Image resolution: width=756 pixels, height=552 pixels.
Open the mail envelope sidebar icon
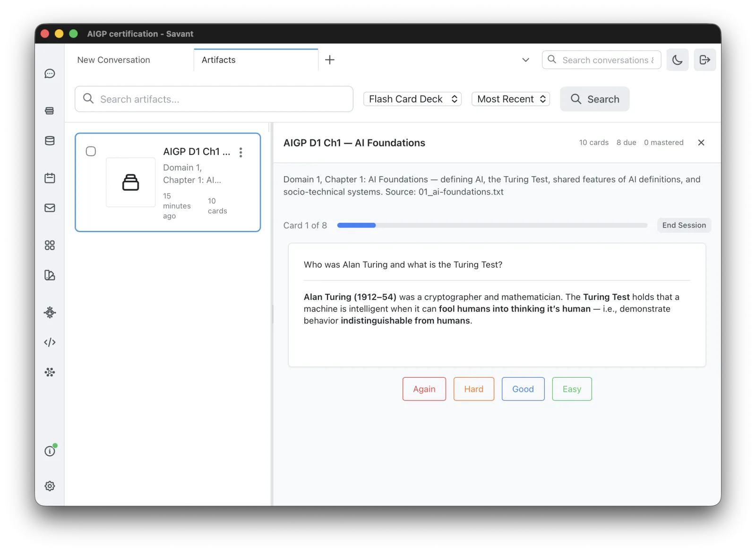(x=50, y=208)
